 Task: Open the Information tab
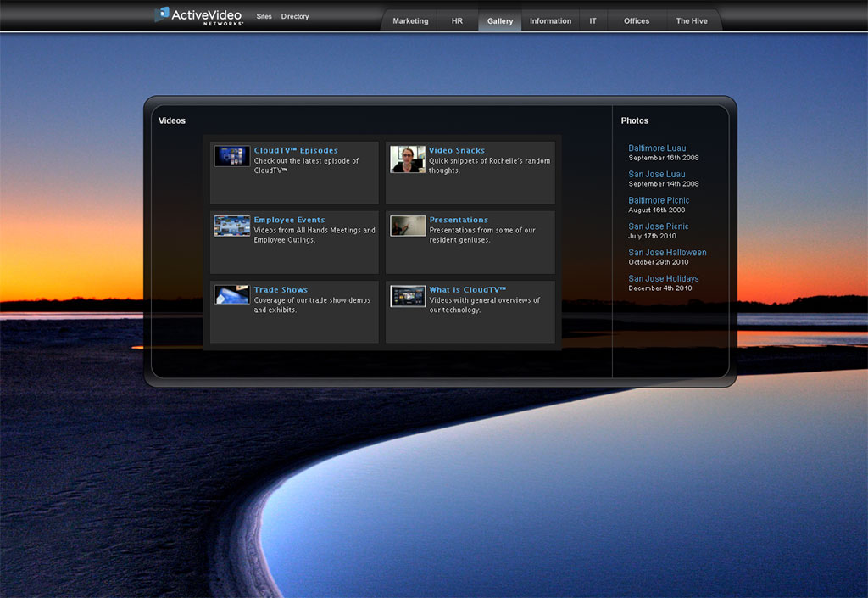point(550,21)
